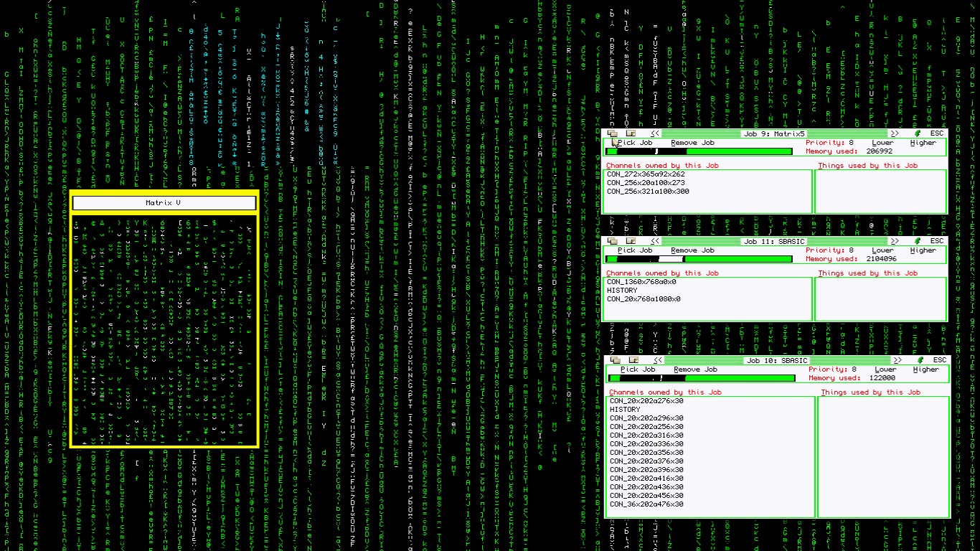Click the green wake icon in Job 10: SBASIC window

click(x=920, y=360)
